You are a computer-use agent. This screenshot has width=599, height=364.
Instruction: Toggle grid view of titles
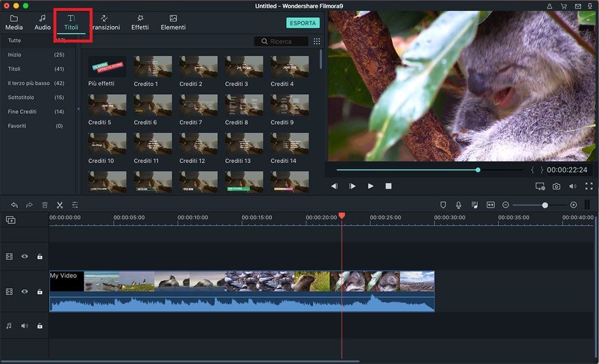click(x=317, y=41)
